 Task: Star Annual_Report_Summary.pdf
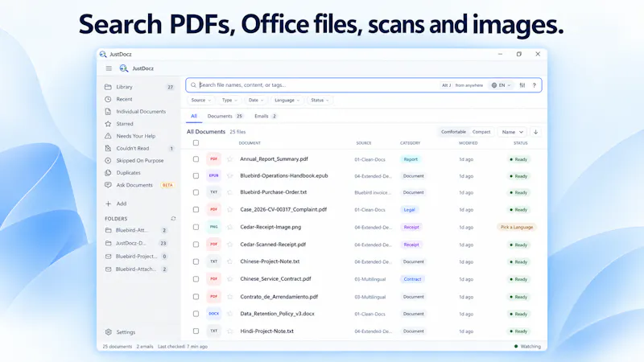tap(229, 159)
